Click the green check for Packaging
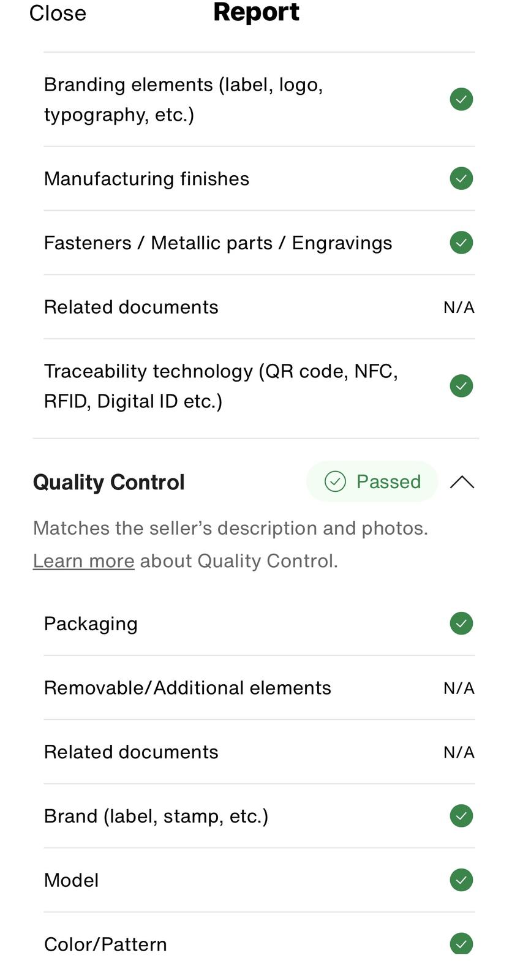512x980 pixels. pyautogui.click(x=461, y=624)
